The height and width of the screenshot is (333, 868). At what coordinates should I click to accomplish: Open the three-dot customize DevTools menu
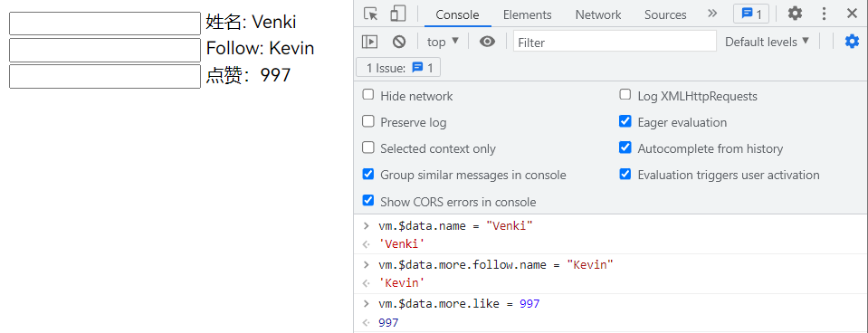click(x=825, y=14)
